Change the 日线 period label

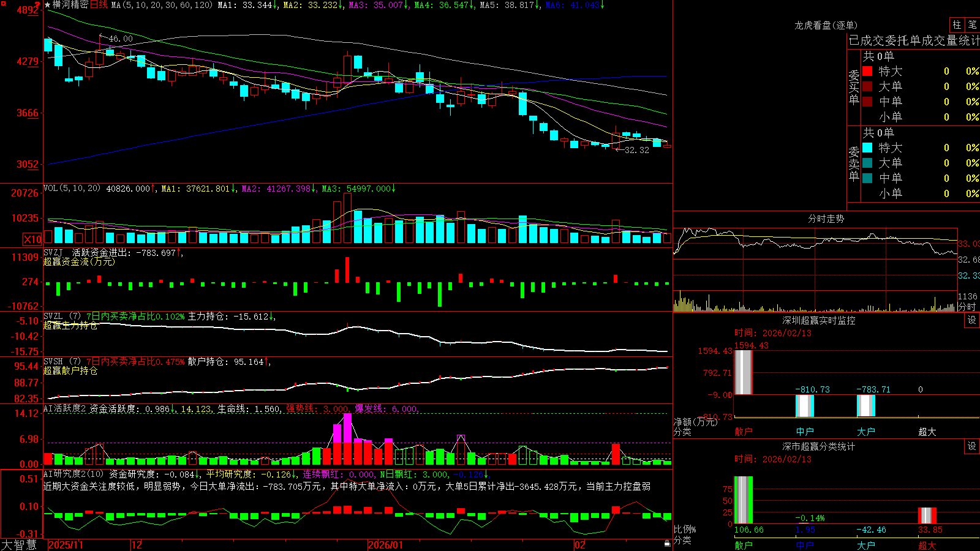[x=99, y=5]
